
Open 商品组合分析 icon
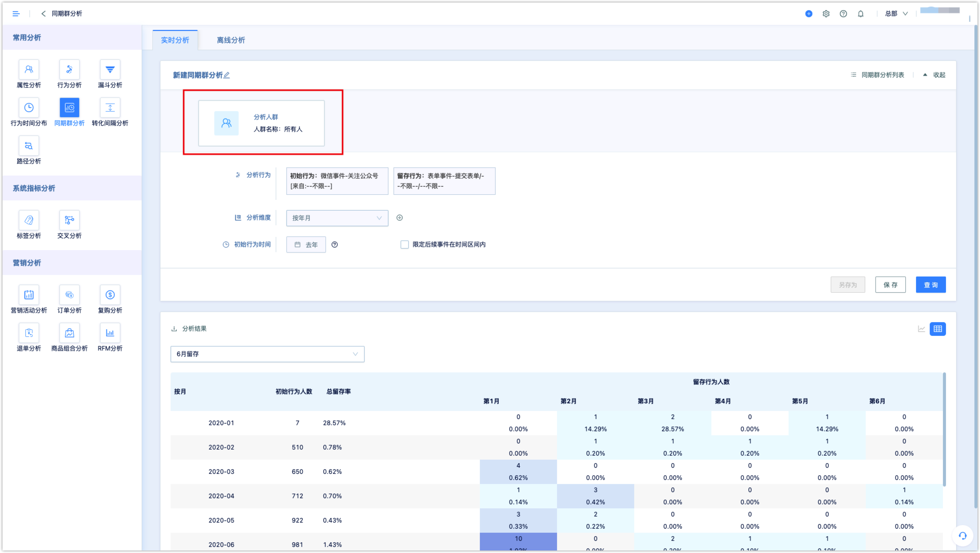point(69,333)
